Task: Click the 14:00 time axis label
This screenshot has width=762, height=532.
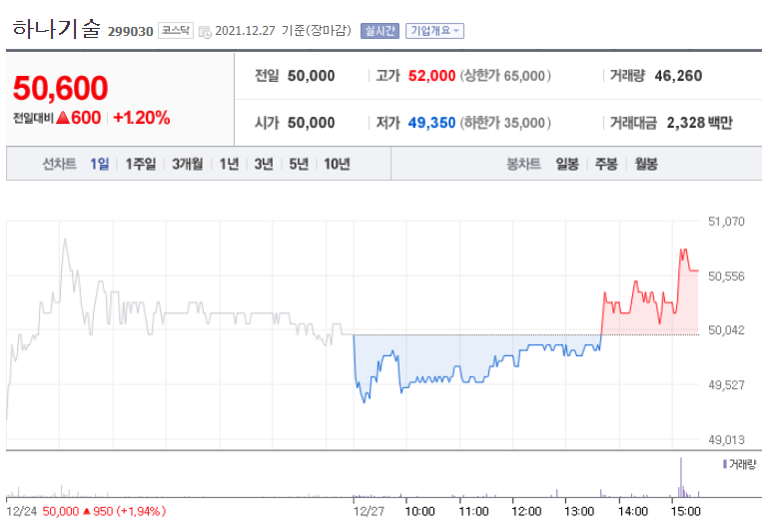Action: point(633,511)
